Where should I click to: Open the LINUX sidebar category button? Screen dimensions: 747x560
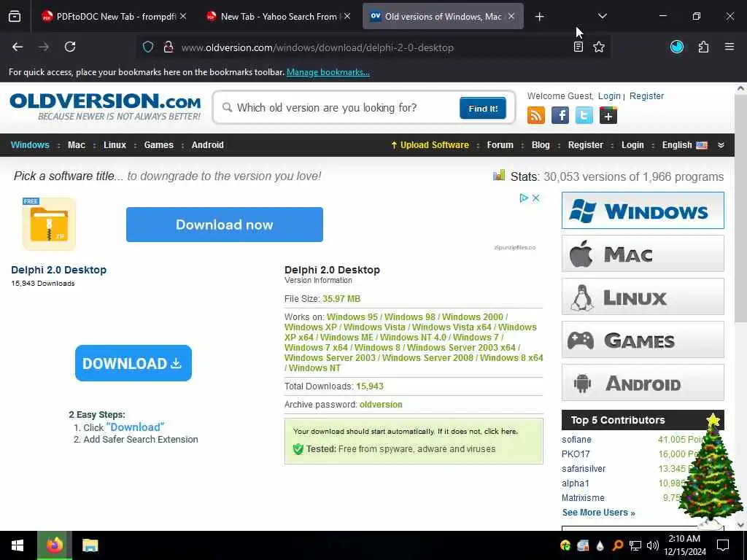click(x=643, y=297)
